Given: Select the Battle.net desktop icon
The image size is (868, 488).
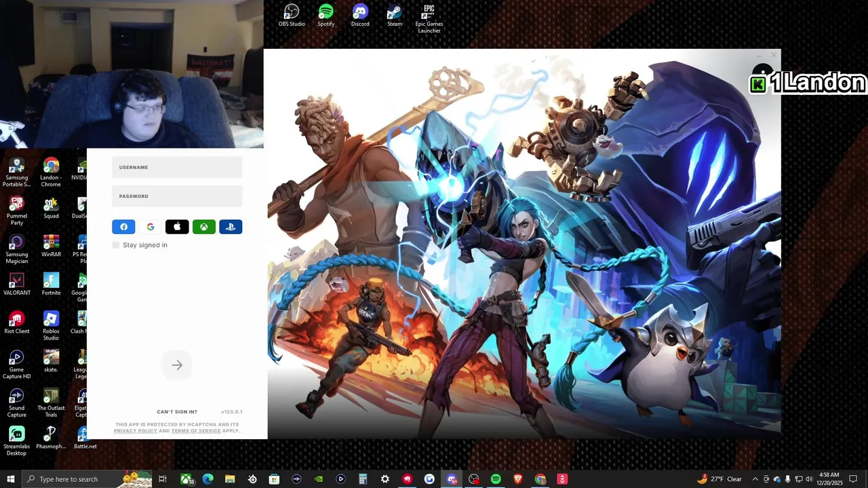Looking at the screenshot, I should (85, 438).
